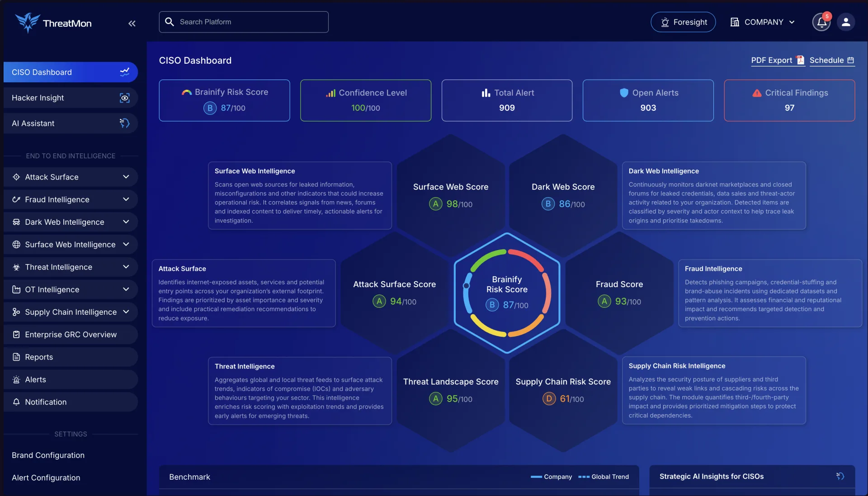
Task: Expand the Dark Web Intelligence chevron
Action: click(x=126, y=222)
